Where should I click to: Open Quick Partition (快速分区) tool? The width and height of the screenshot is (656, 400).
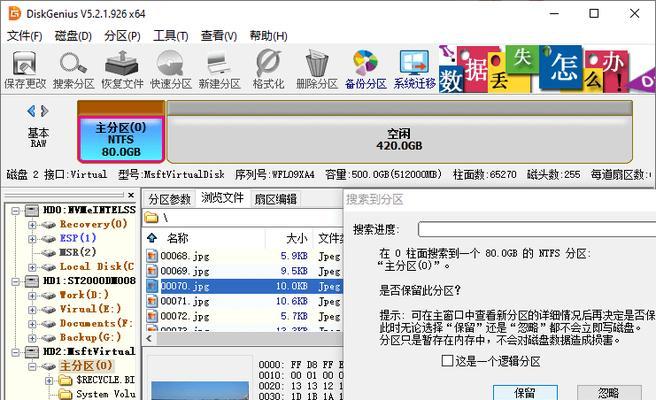(x=171, y=70)
